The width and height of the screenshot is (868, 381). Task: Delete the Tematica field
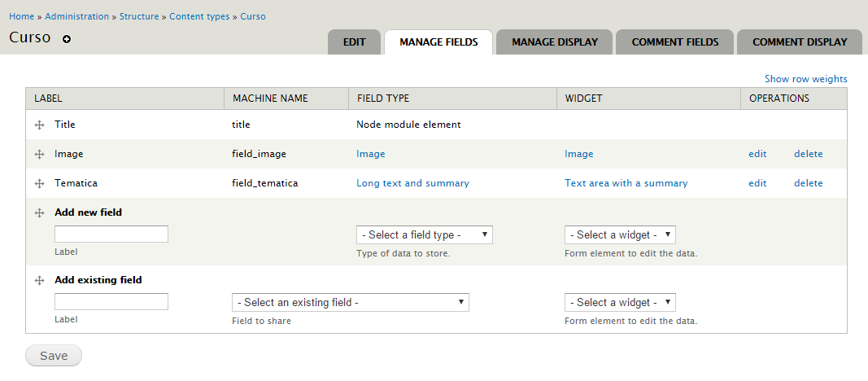point(808,183)
